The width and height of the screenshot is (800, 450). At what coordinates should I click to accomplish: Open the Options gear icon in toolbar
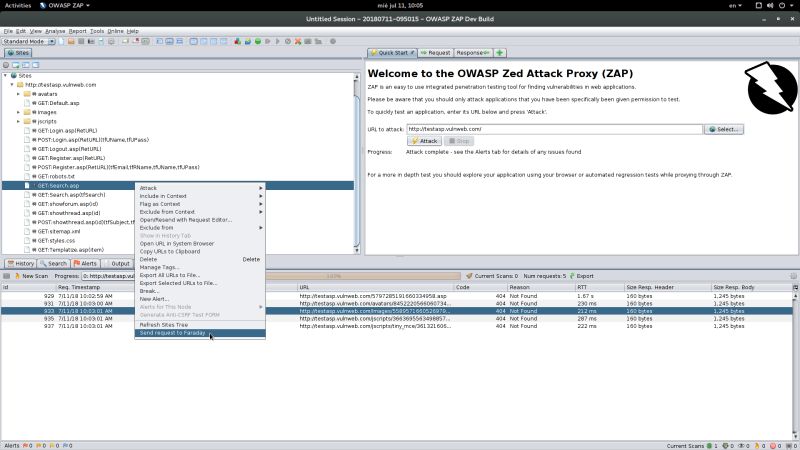pos(111,41)
